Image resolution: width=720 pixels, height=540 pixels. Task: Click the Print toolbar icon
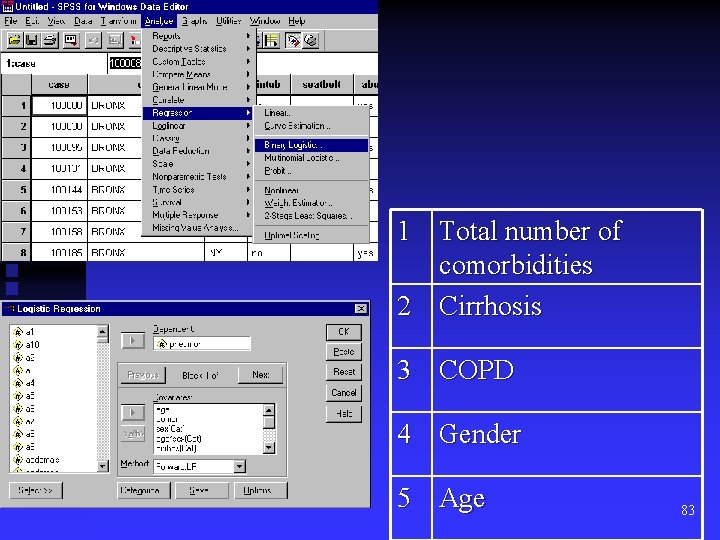coord(51,40)
